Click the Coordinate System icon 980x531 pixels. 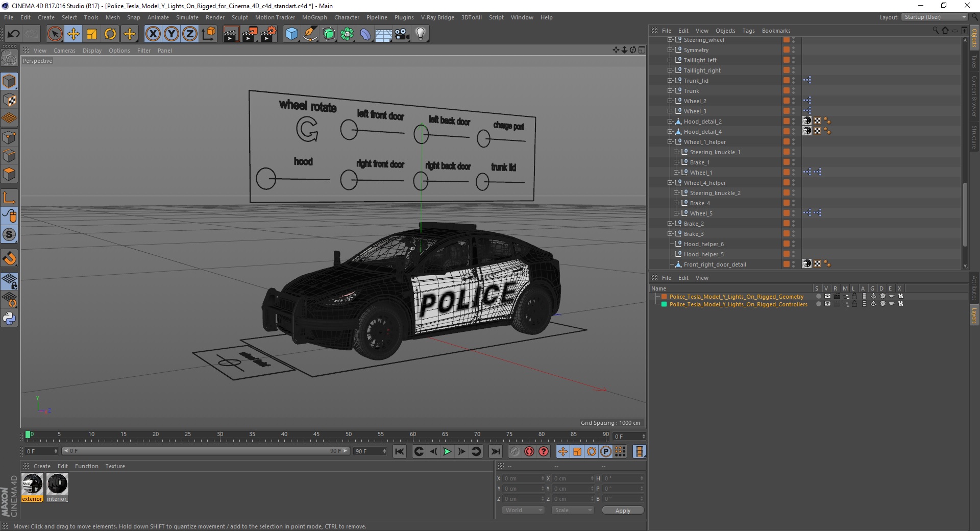[x=208, y=34]
